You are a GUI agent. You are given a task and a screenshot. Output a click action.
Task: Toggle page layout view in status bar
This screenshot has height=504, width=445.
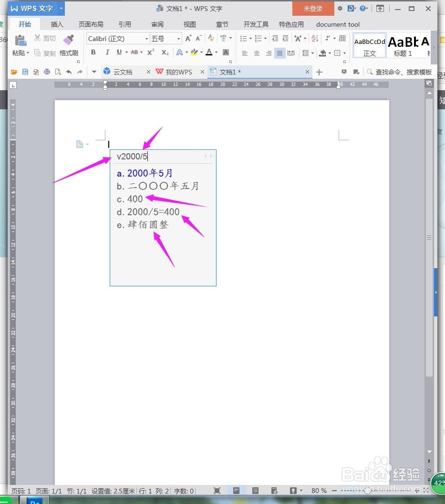point(236,491)
